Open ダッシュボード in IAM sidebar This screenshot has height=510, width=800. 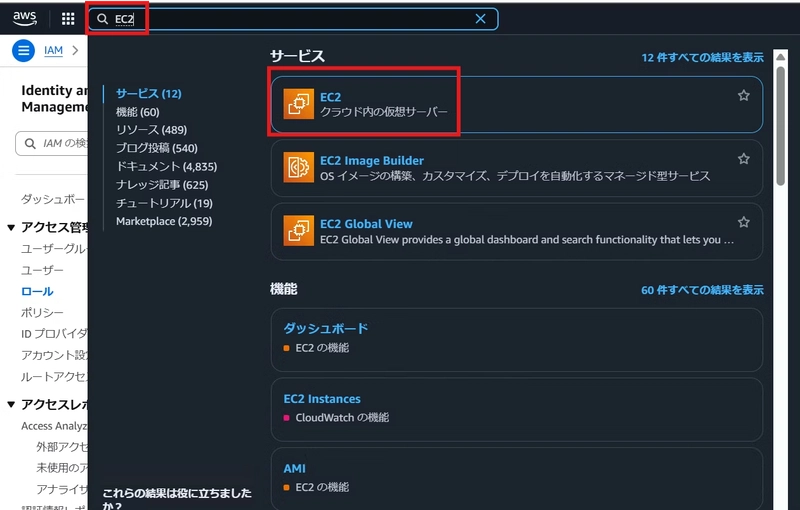point(53,199)
